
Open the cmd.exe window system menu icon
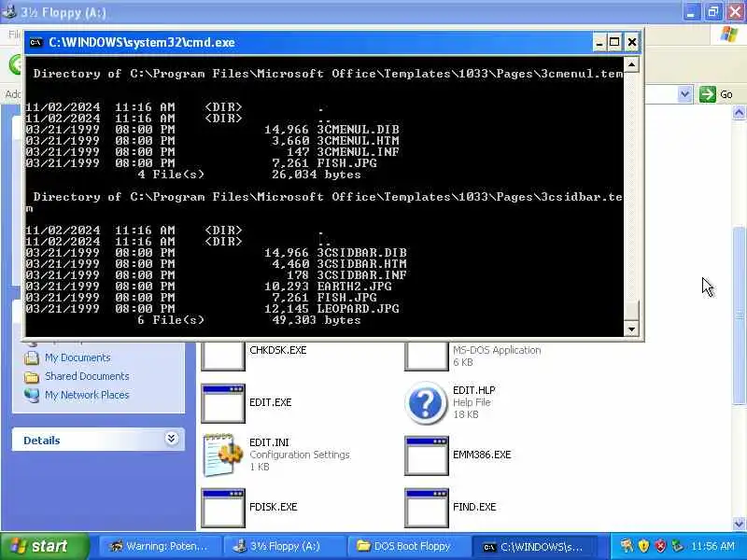pyautogui.click(x=35, y=42)
